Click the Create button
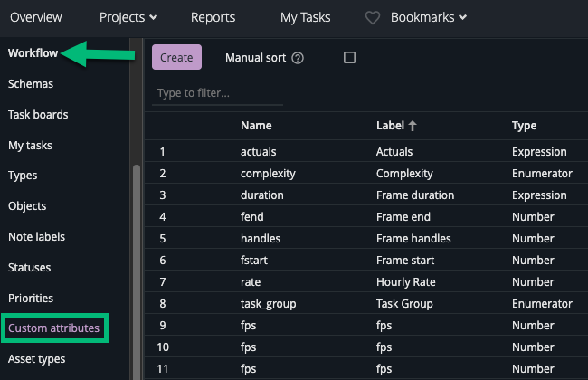The image size is (588, 380). [176, 57]
